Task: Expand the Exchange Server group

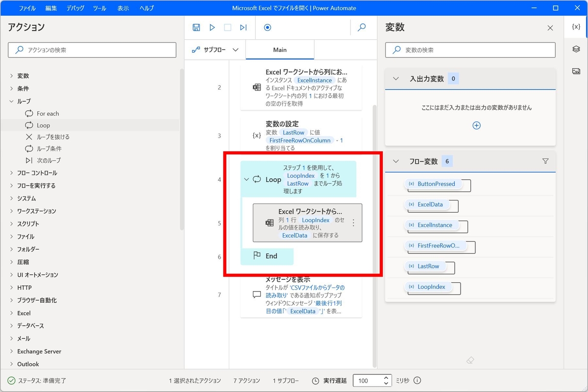Action: click(12, 351)
